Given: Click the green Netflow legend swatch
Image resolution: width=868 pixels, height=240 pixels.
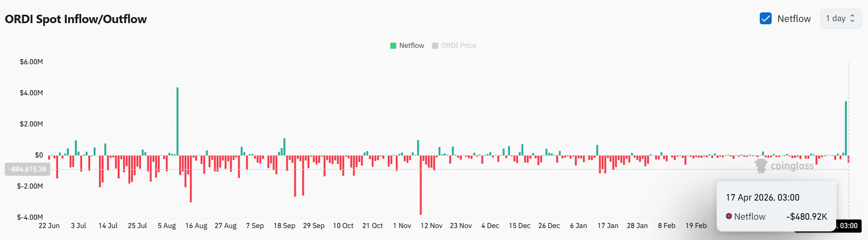Looking at the screenshot, I should pos(393,46).
